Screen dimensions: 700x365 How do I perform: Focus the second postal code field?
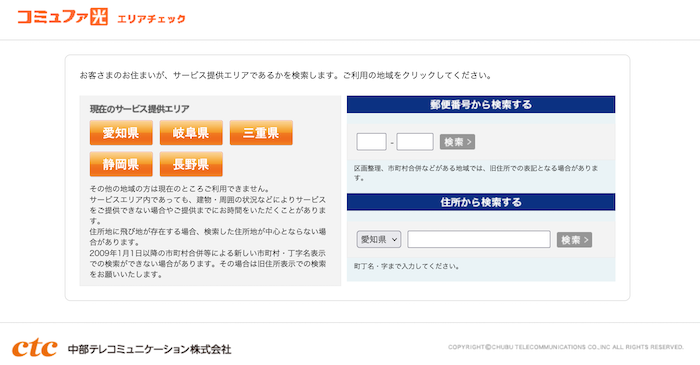415,142
